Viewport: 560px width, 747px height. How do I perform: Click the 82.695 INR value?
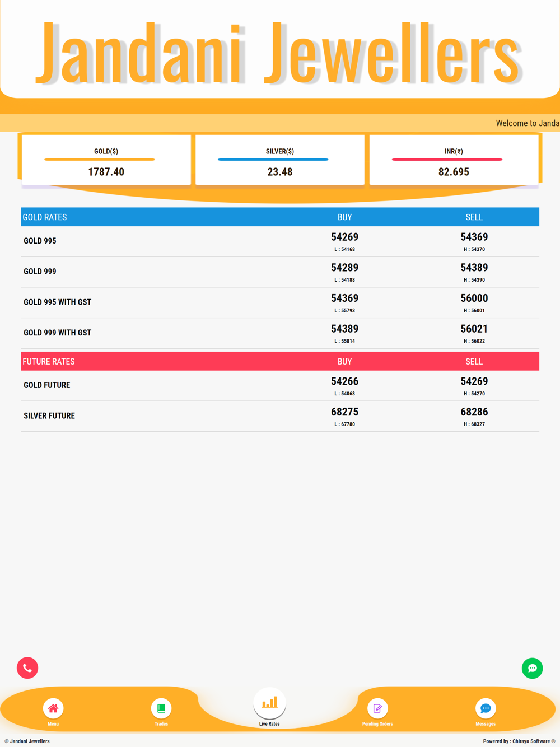click(x=454, y=172)
